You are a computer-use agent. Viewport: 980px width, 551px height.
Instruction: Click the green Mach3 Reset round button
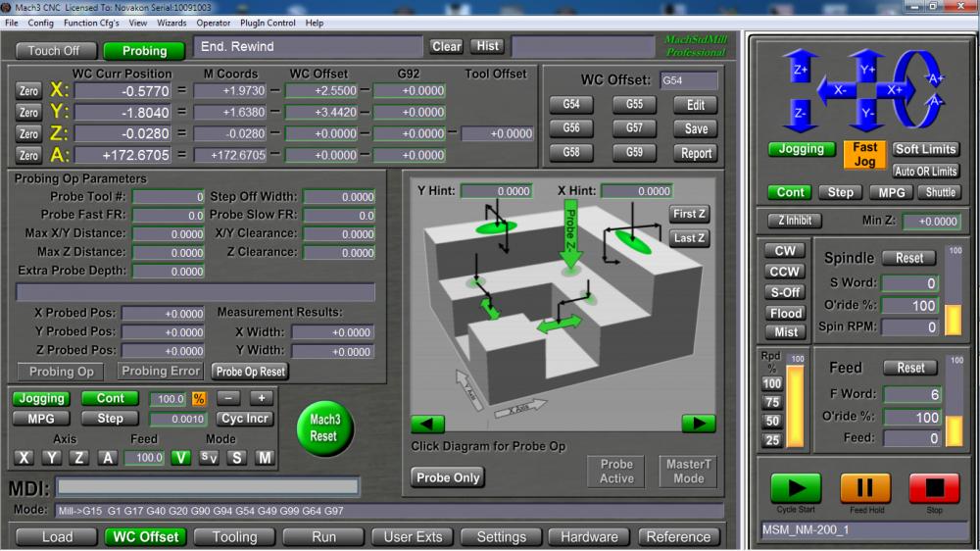[324, 427]
